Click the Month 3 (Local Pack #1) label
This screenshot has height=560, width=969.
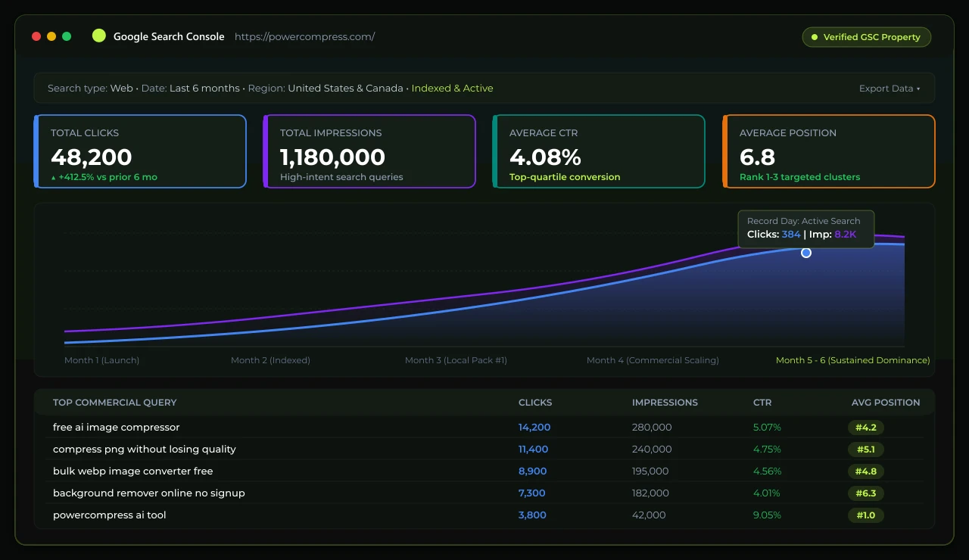click(456, 360)
